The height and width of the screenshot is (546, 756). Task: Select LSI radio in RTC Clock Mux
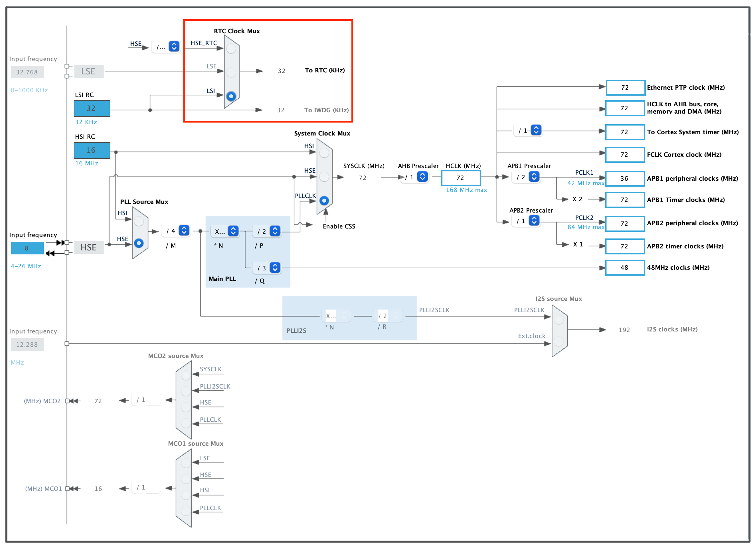[x=231, y=96]
